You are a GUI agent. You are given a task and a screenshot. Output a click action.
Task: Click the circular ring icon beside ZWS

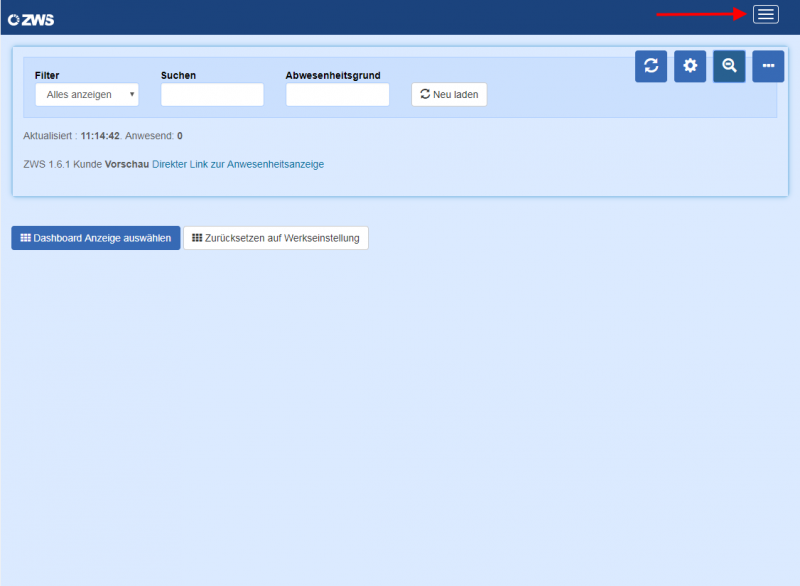pyautogui.click(x=14, y=20)
